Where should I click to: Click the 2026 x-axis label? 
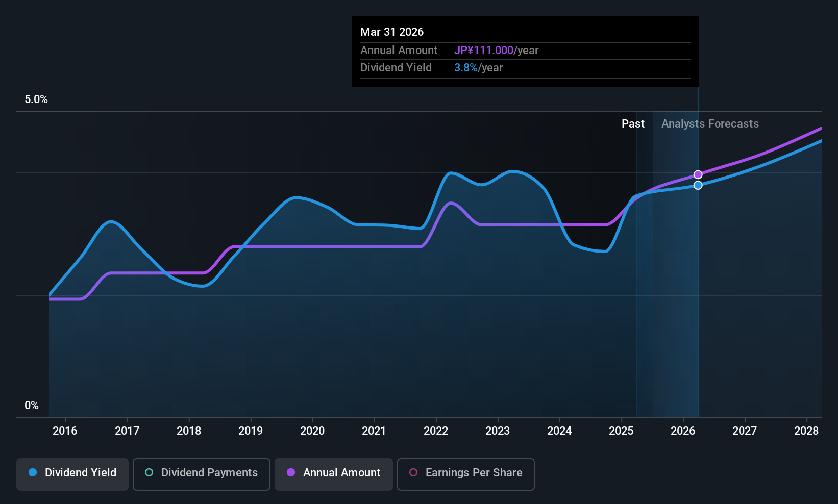pos(683,431)
